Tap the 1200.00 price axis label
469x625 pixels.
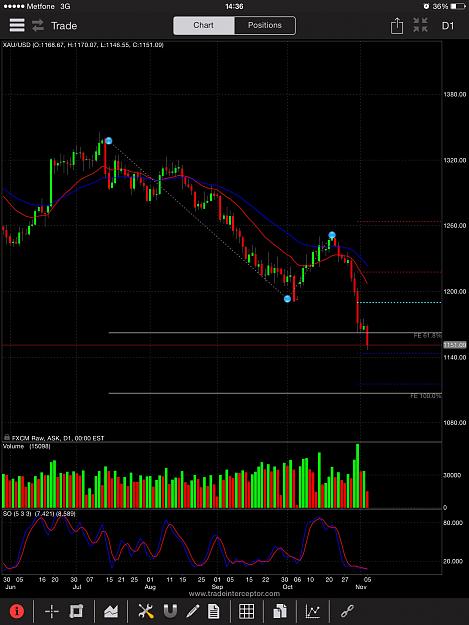[x=455, y=291]
